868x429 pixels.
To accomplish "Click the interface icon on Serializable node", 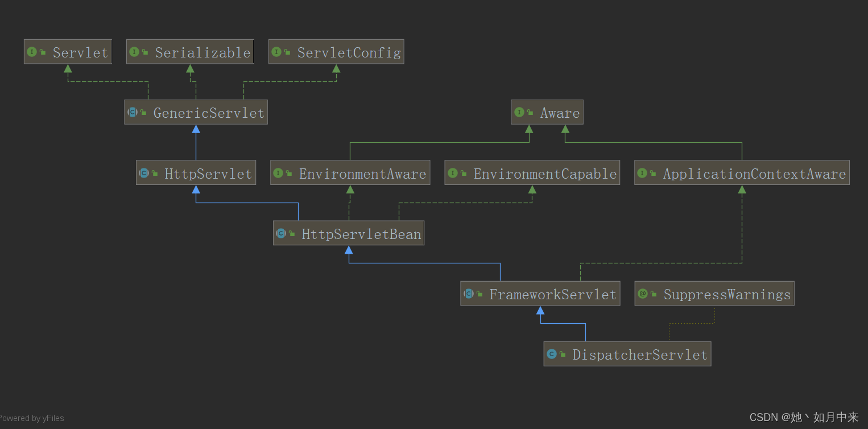I will (134, 52).
